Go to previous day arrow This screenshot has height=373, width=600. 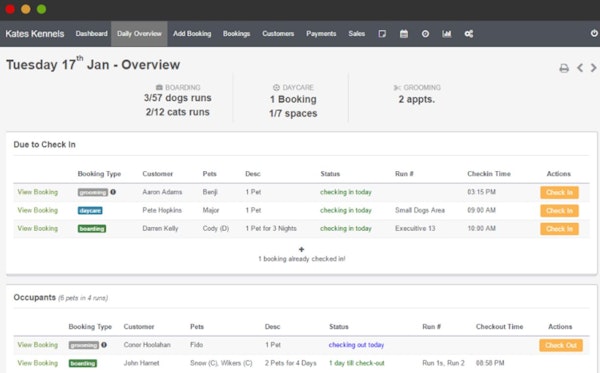coord(580,68)
